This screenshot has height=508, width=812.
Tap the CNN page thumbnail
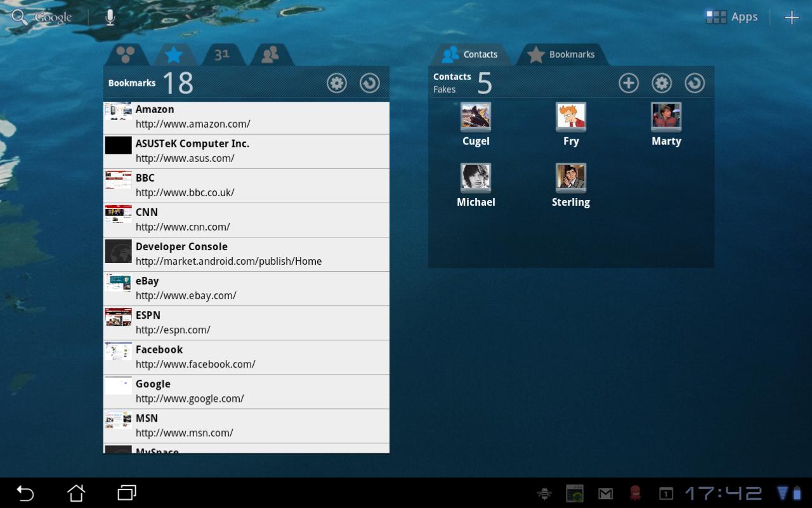pyautogui.click(x=118, y=214)
